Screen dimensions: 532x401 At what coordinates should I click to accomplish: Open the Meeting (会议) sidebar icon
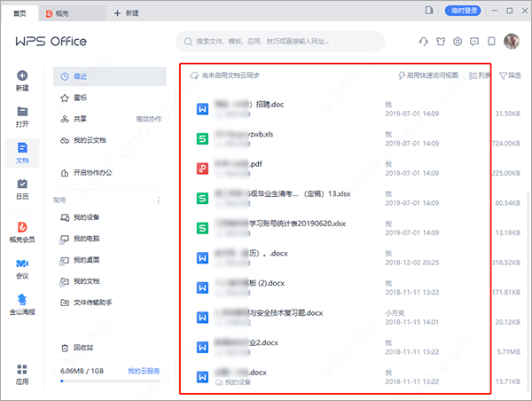click(22, 268)
